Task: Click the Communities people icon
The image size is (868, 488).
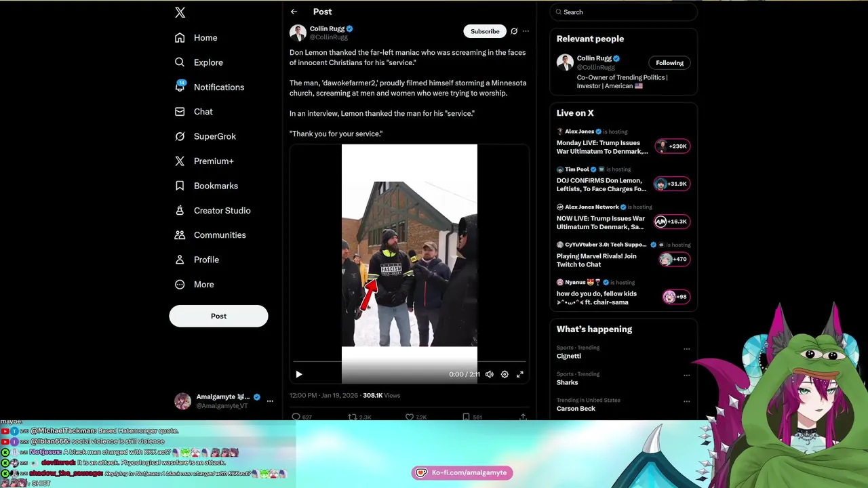Action: tap(180, 235)
